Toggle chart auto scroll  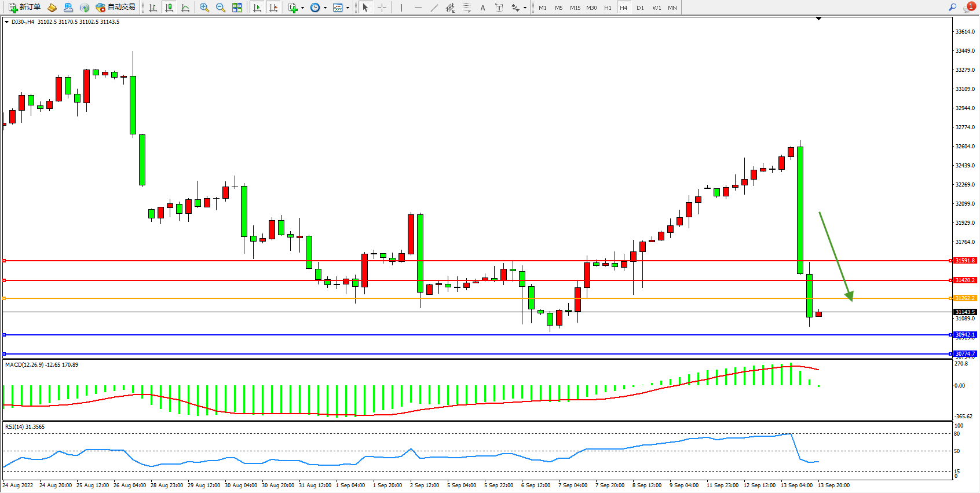[258, 8]
